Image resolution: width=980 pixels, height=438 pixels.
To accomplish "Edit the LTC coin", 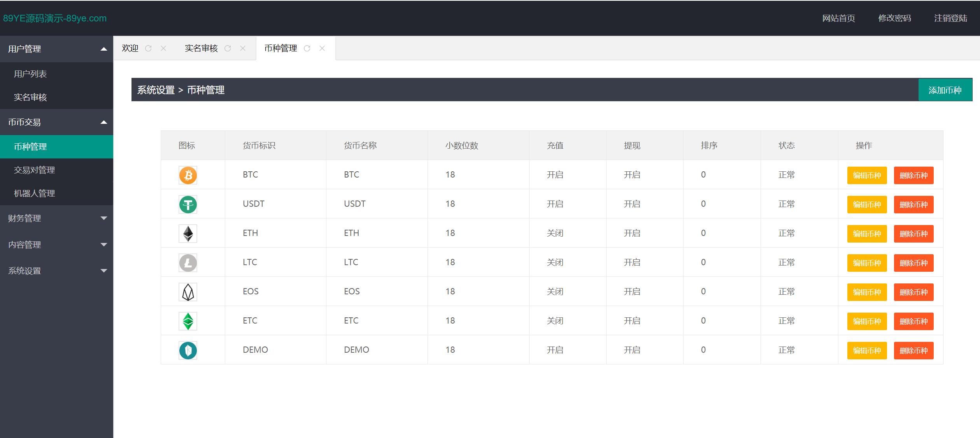I will [x=867, y=263].
